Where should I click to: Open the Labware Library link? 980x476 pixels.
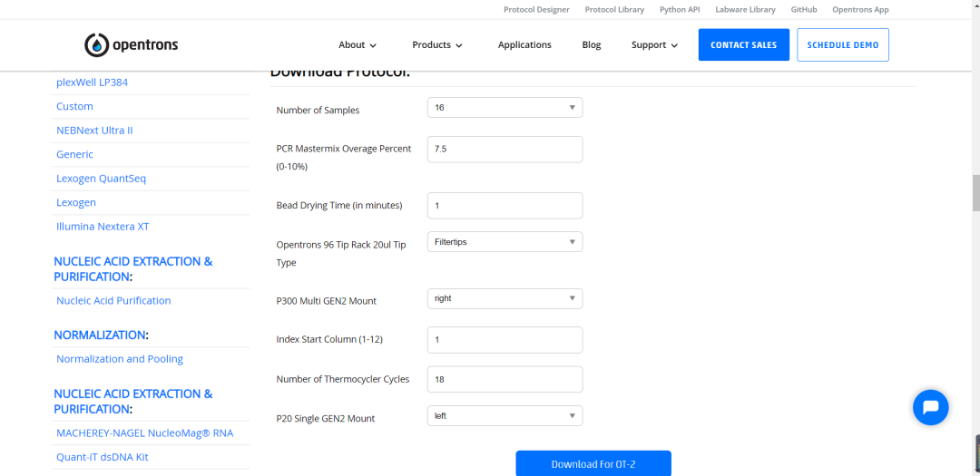tap(746, 9)
